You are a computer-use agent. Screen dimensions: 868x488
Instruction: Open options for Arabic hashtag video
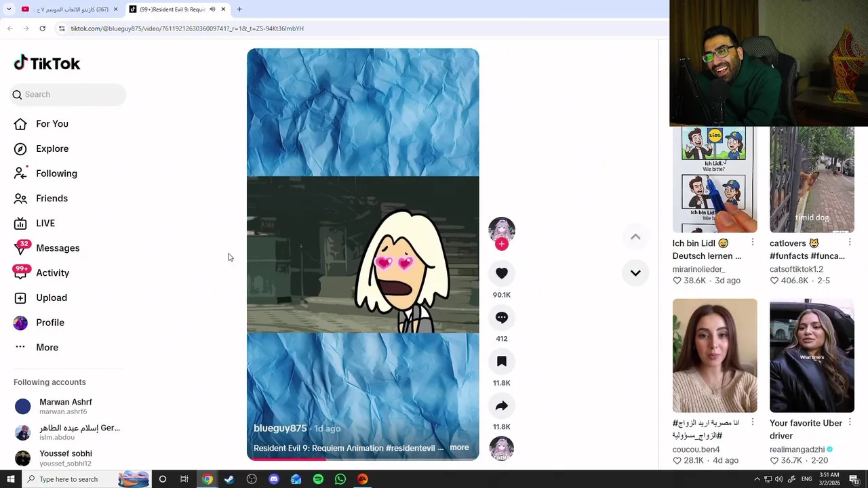[x=752, y=422]
